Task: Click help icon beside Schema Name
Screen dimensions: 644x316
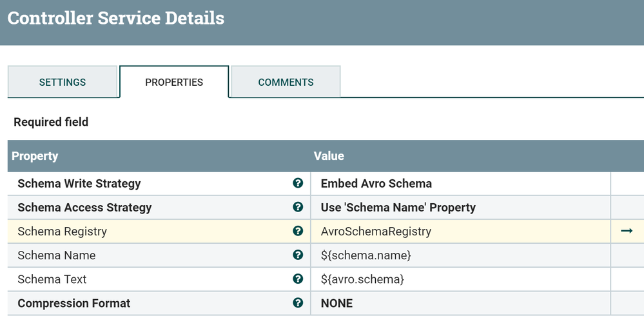Action: coord(298,255)
